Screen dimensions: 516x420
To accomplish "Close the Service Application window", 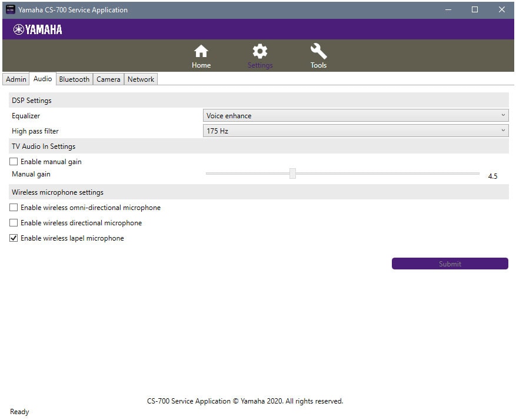I will coord(502,9).
